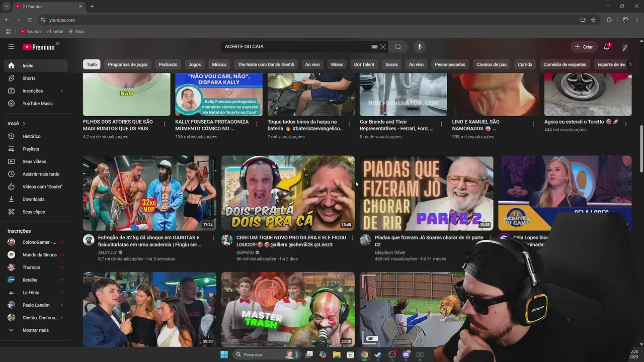Open options for Car Brands video
The image size is (644, 362).
click(x=441, y=124)
